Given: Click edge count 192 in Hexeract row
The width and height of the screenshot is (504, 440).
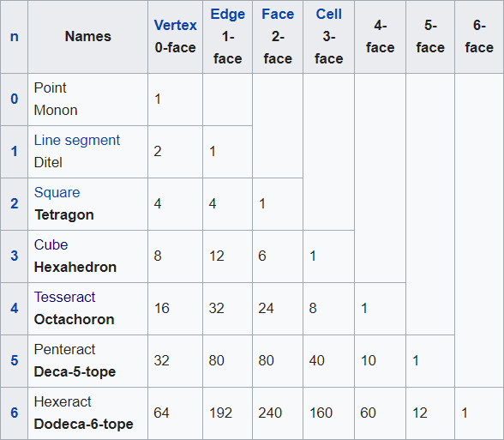Looking at the screenshot, I should tap(220, 413).
